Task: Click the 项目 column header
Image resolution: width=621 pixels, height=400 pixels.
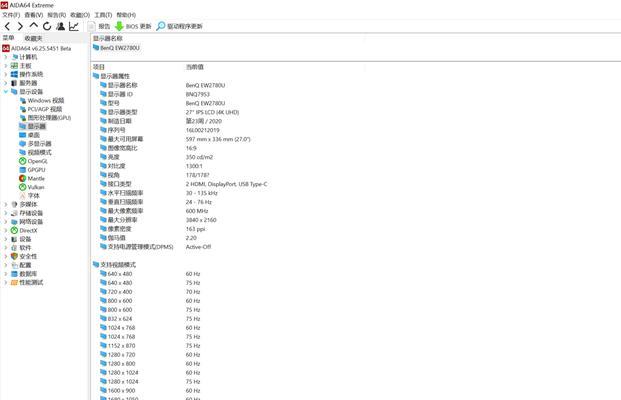Action: click(x=99, y=67)
